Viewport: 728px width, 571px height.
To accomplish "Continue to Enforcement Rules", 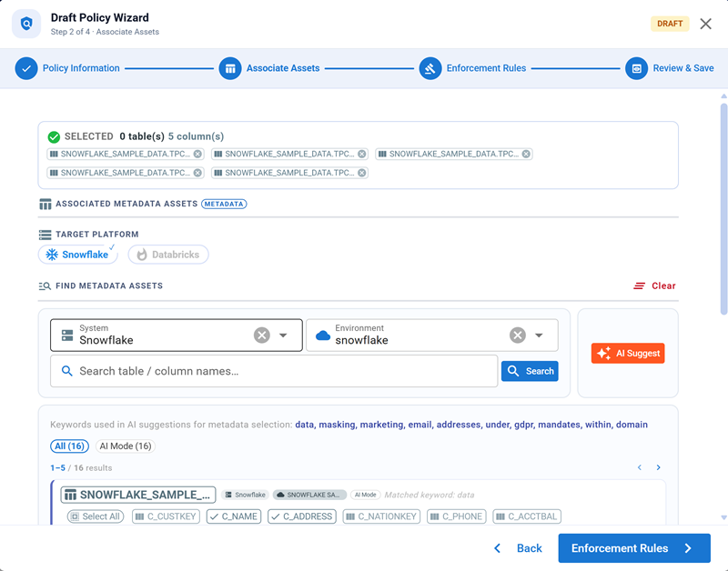I will coord(634,548).
